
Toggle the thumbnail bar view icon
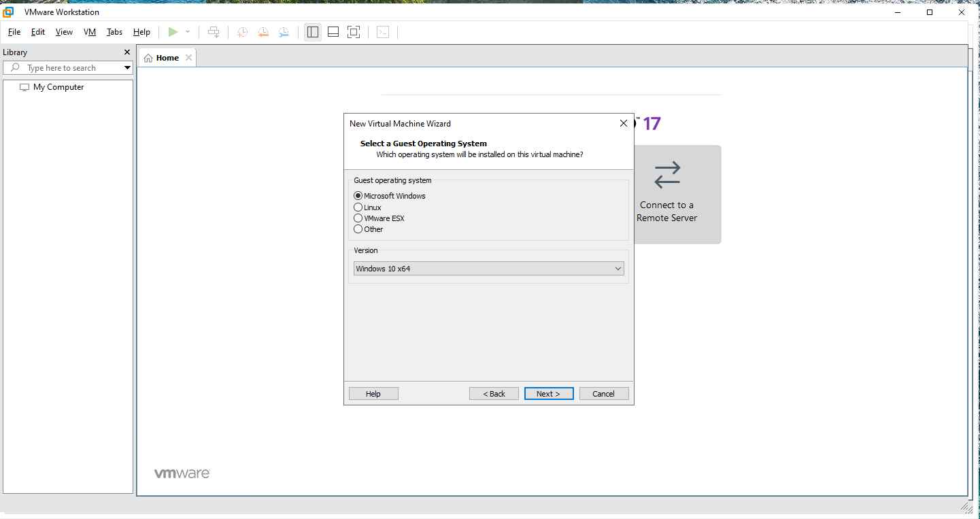click(x=333, y=32)
